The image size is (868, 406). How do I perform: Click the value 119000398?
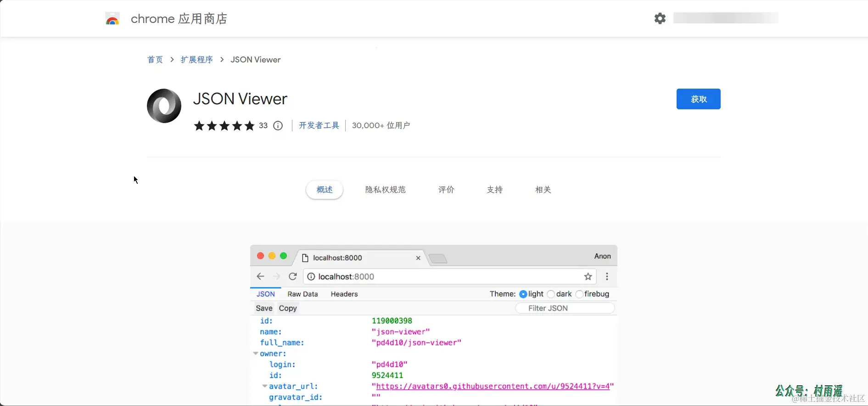point(392,321)
